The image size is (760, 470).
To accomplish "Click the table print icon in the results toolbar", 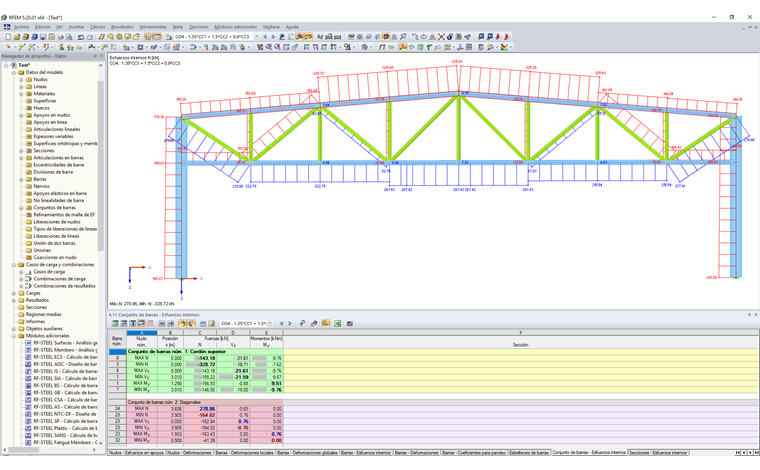I will pyautogui.click(x=349, y=324).
